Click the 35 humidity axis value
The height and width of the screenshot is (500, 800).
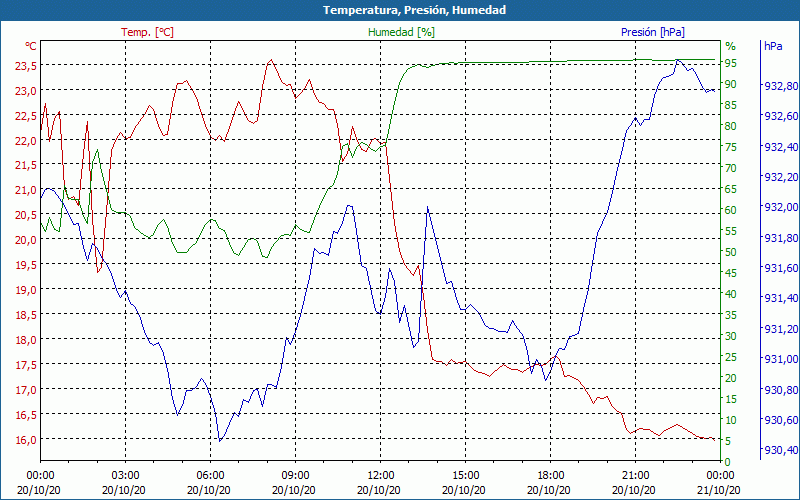point(731,315)
